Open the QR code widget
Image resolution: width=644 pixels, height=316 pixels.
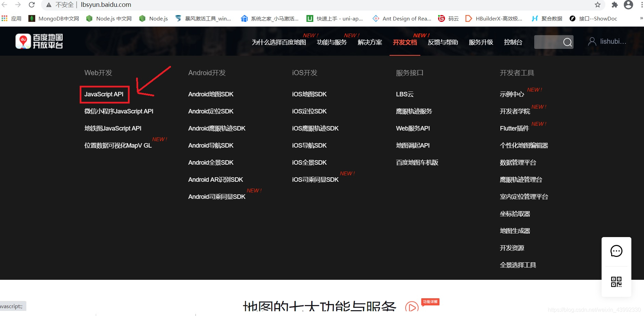616,282
